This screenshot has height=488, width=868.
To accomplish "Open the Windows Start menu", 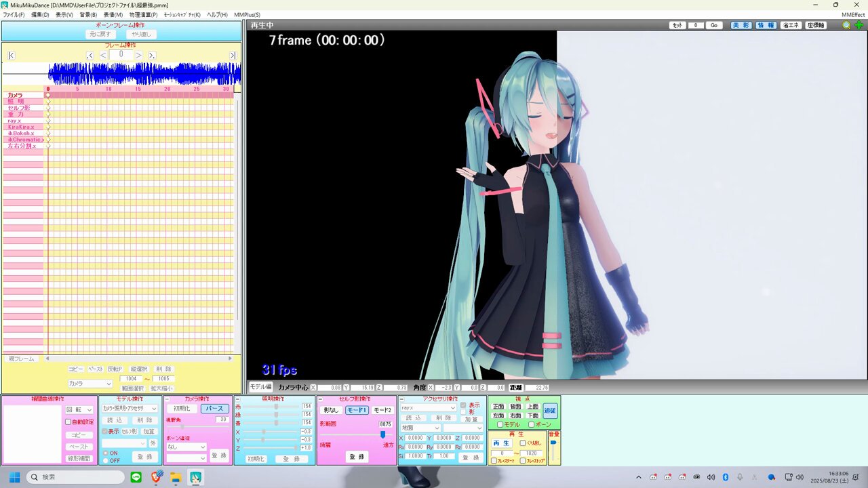I will (14, 477).
